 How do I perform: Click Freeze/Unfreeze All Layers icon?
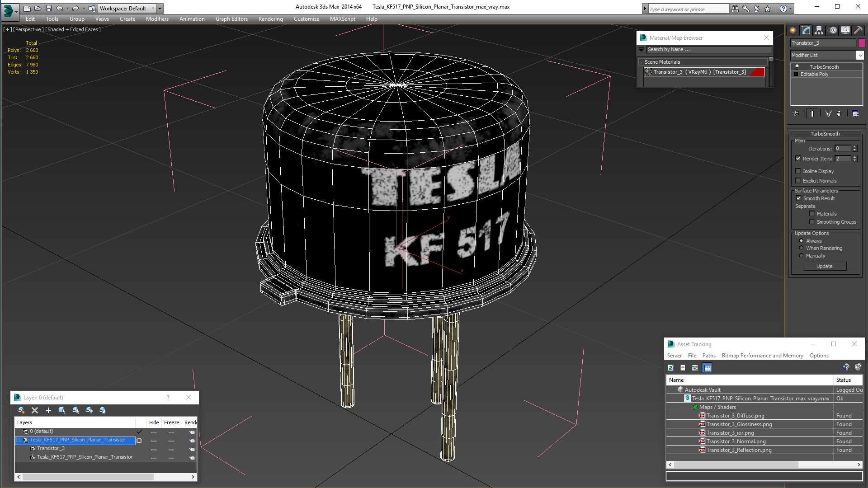[x=103, y=410]
